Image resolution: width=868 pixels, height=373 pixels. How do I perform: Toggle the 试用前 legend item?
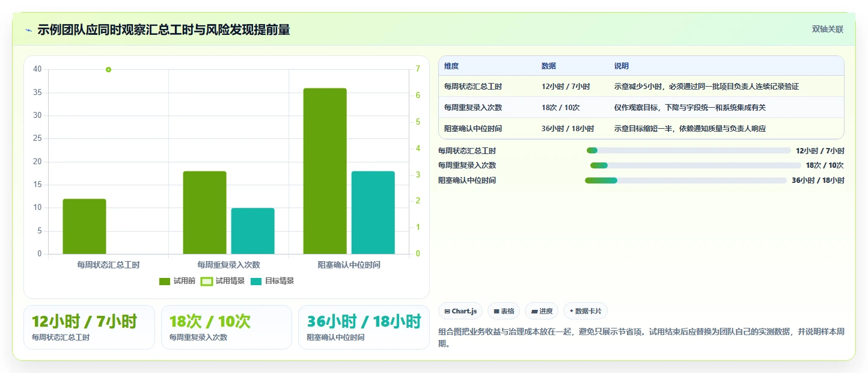[177, 281]
